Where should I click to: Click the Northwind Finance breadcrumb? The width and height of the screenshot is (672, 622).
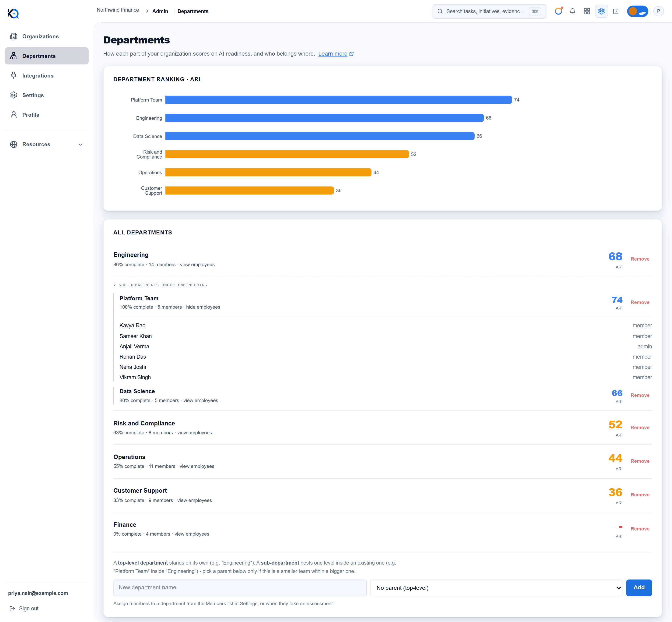[x=118, y=10]
